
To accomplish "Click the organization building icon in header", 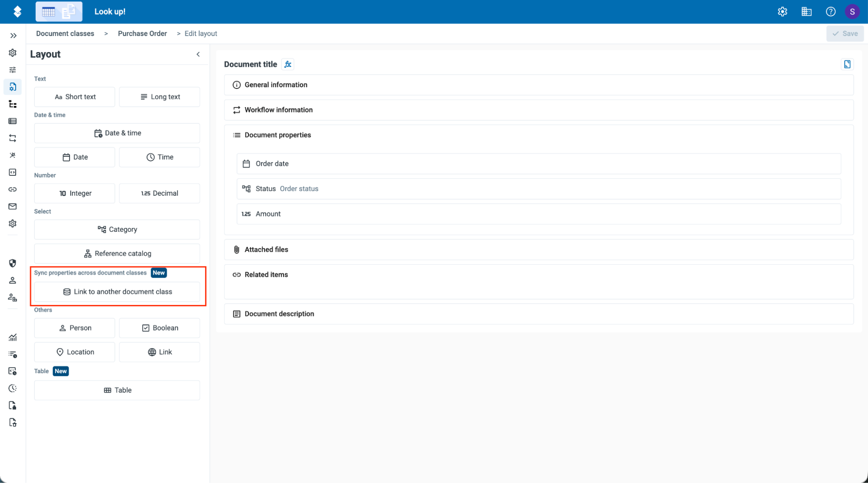I will pos(806,12).
